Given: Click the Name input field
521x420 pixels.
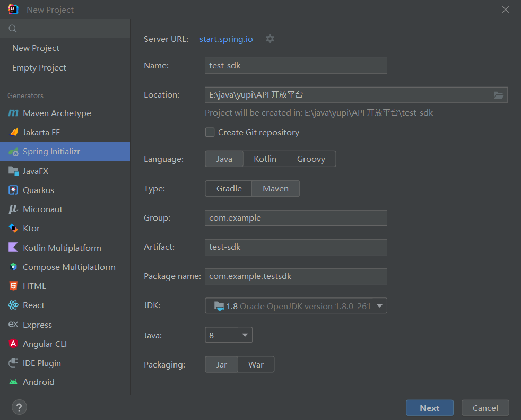Looking at the screenshot, I should coord(296,66).
